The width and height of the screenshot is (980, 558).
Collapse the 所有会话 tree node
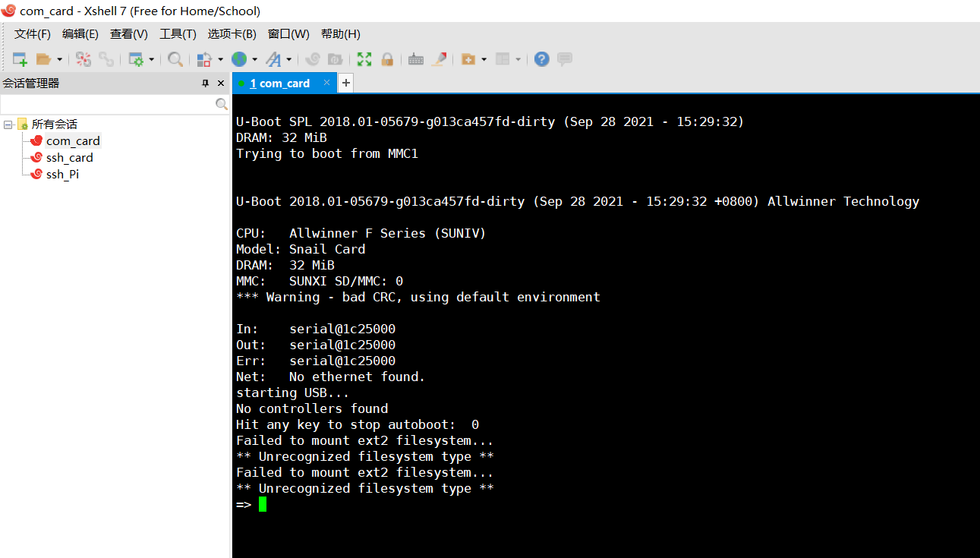coord(8,125)
